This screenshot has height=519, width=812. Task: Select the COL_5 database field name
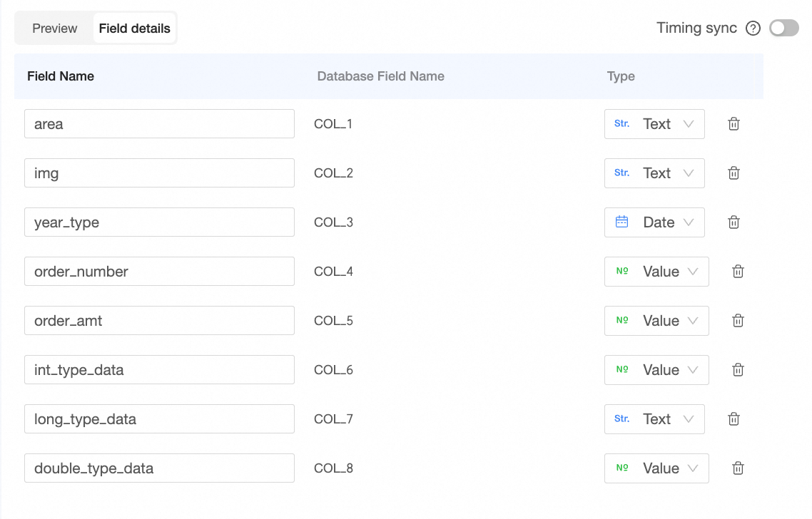click(333, 320)
